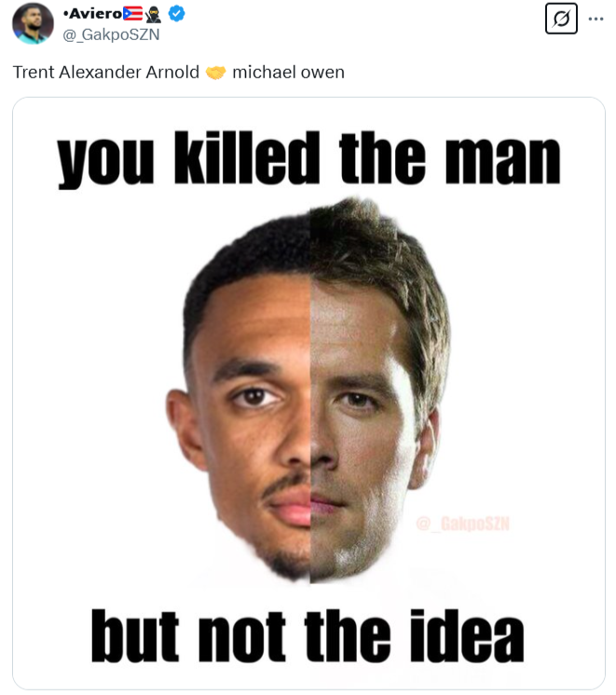
Task: Click the 'Trent Alexander Arnold' tweet text
Action: pos(106,73)
